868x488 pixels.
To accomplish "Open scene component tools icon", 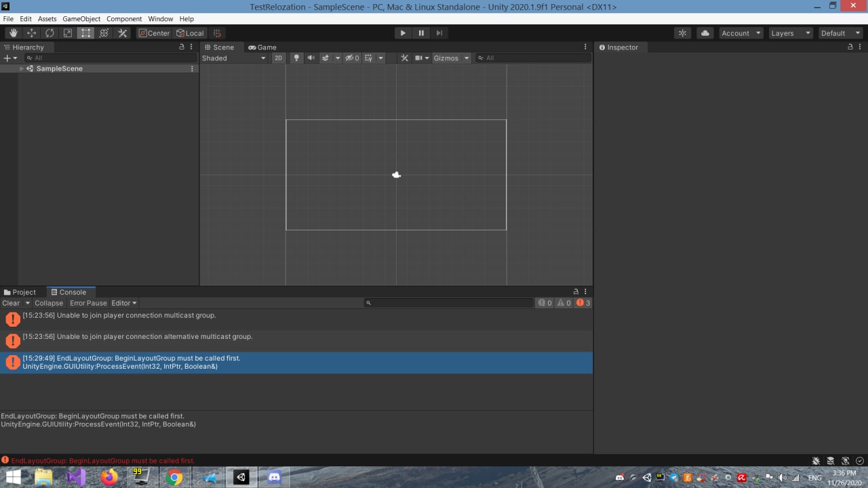I will (405, 58).
